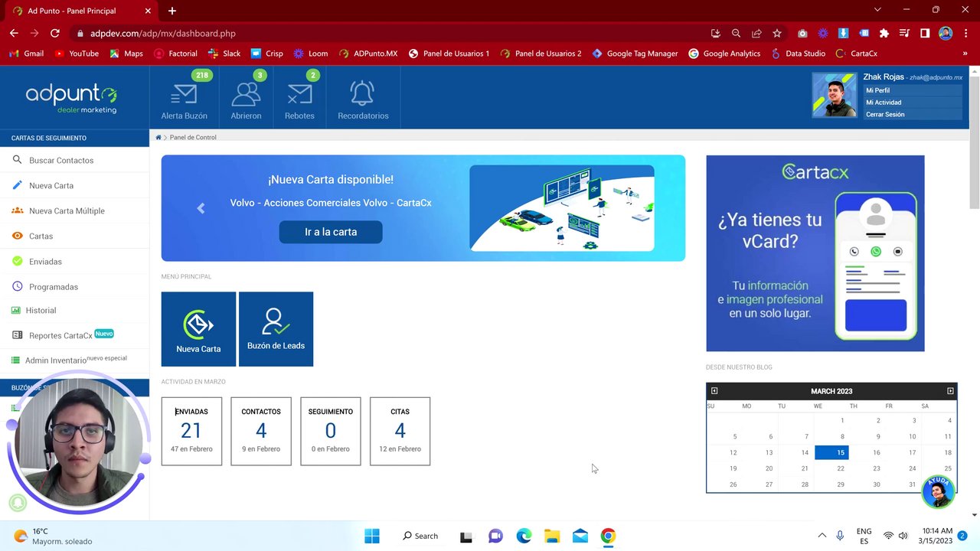Click the Buzón de Leads tile
980x551 pixels.
(276, 329)
